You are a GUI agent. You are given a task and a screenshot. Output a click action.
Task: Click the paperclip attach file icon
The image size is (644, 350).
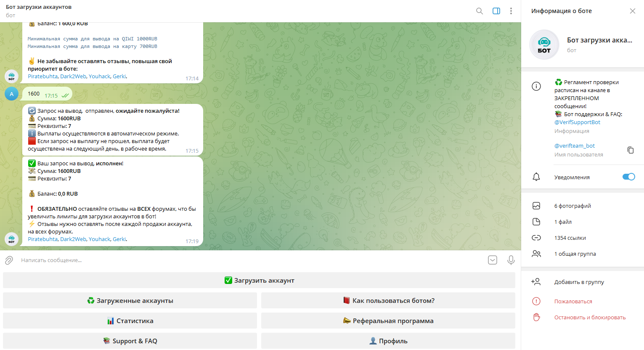[9, 260]
